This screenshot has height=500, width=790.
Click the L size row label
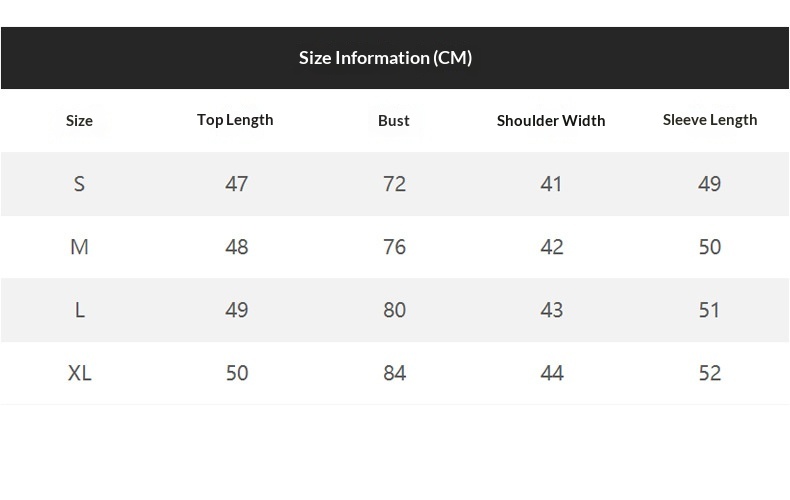[x=79, y=310]
